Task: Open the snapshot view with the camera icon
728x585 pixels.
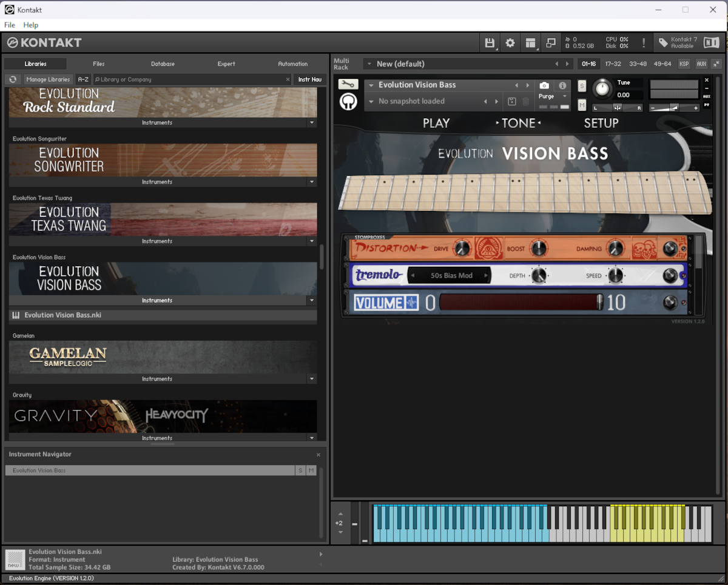Action: tap(544, 85)
